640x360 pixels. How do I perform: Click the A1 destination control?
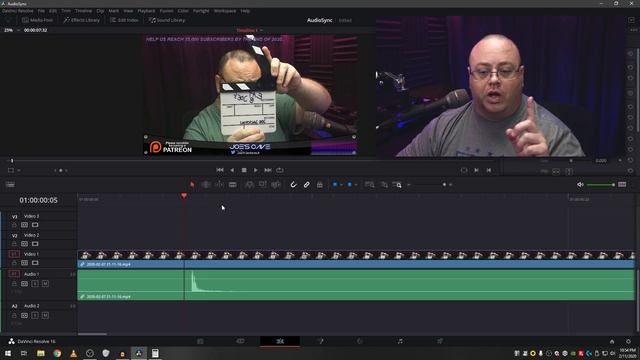tap(14, 274)
